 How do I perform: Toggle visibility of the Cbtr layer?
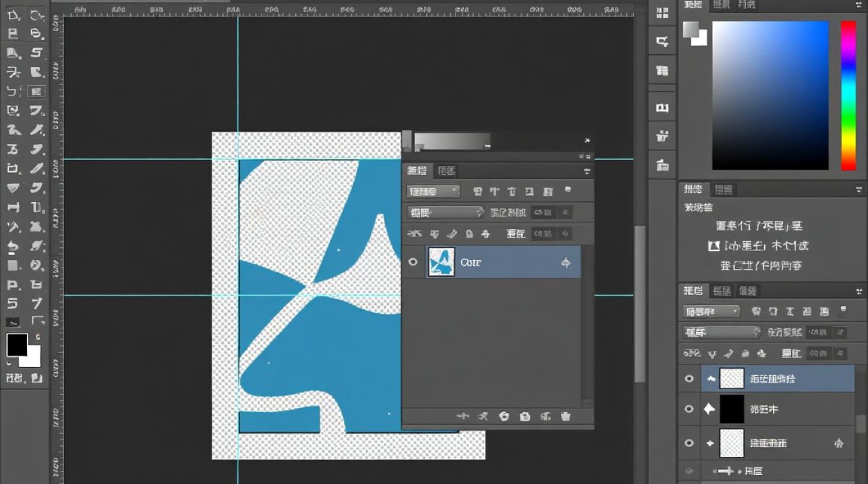(x=413, y=263)
